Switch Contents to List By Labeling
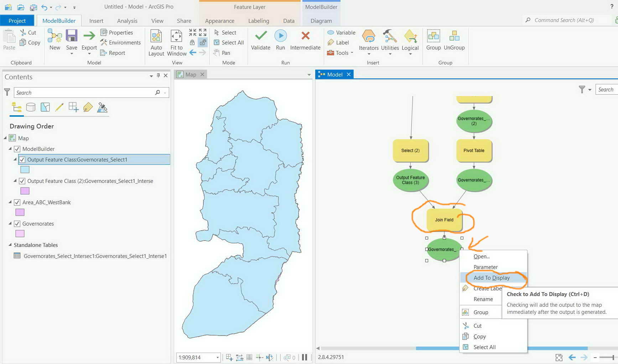Viewport: 618px width, 364px height. point(88,107)
